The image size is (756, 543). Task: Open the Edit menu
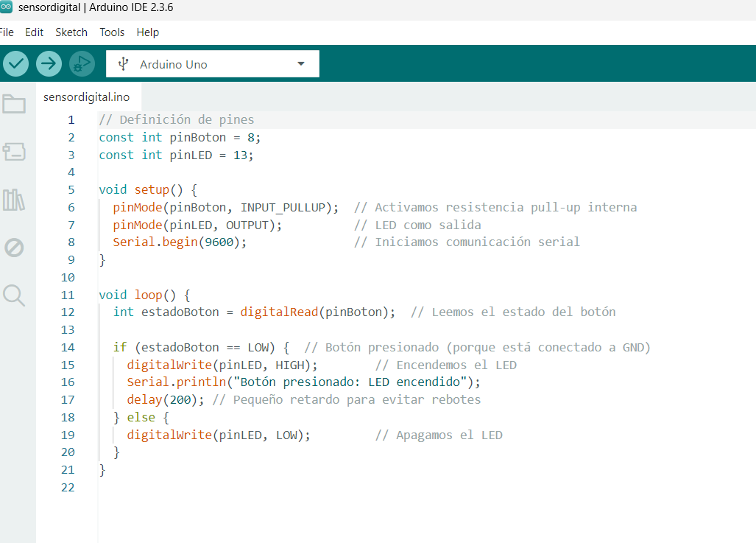tap(34, 32)
